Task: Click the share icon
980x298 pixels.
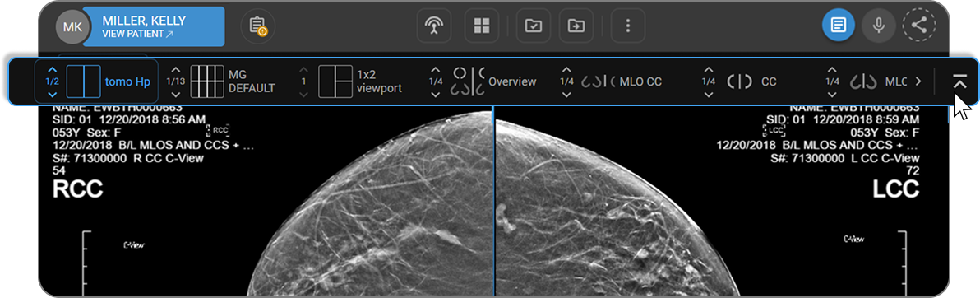Action: click(x=919, y=26)
